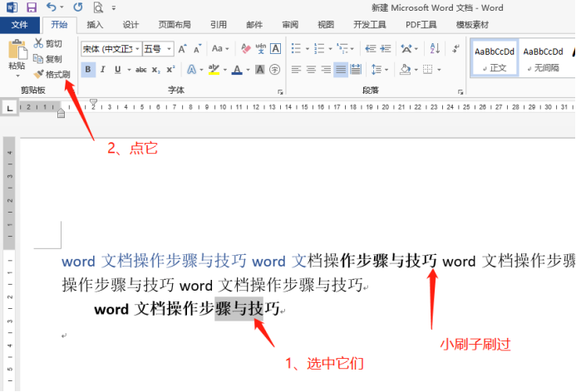Viewport: 576px width, 392px height.
Task: Decrease paragraph indent
Action: (371, 48)
